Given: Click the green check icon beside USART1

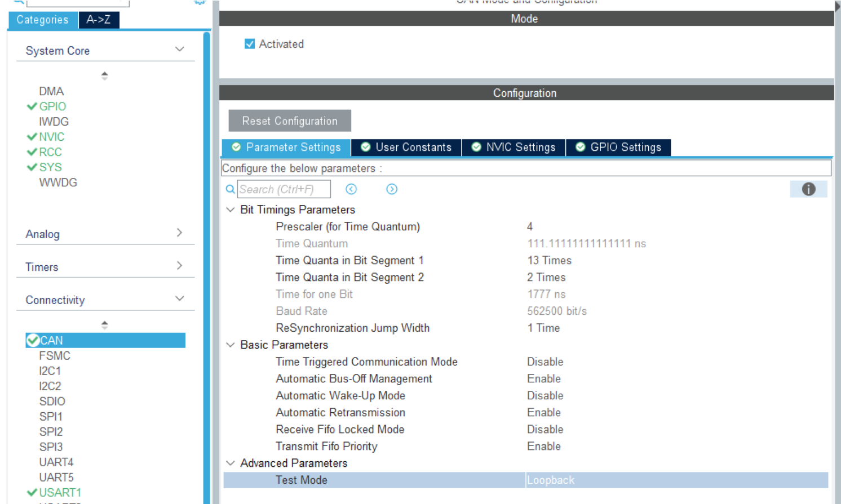Looking at the screenshot, I should (x=32, y=492).
